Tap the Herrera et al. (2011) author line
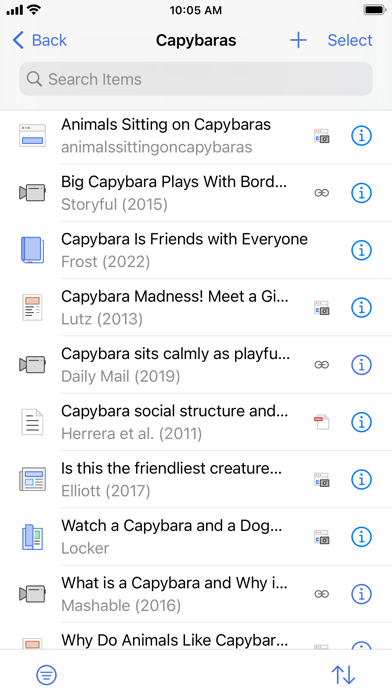392x696 pixels. pos(131,434)
